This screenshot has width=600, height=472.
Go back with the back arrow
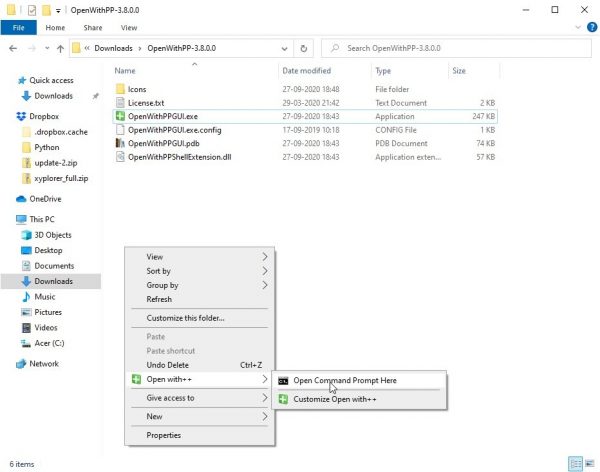click(13, 48)
